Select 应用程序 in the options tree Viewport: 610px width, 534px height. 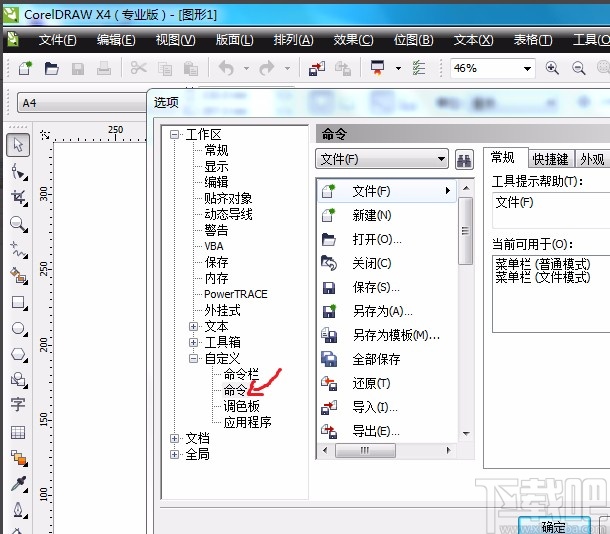247,422
